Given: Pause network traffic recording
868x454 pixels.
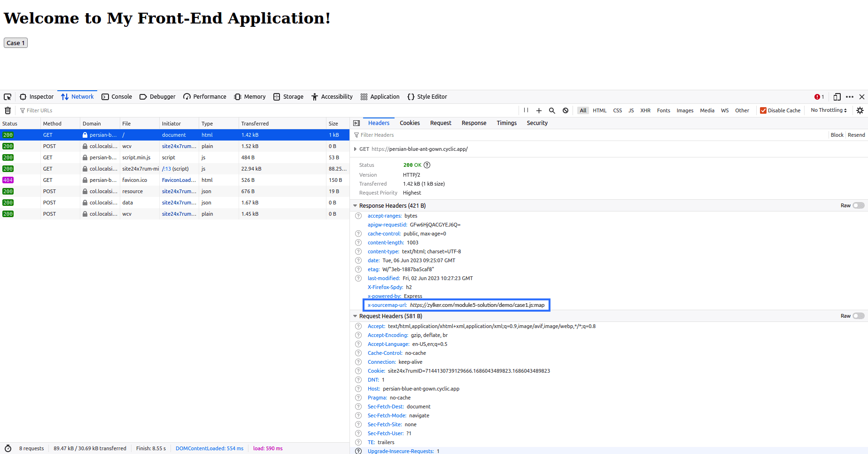Looking at the screenshot, I should tap(526, 110).
